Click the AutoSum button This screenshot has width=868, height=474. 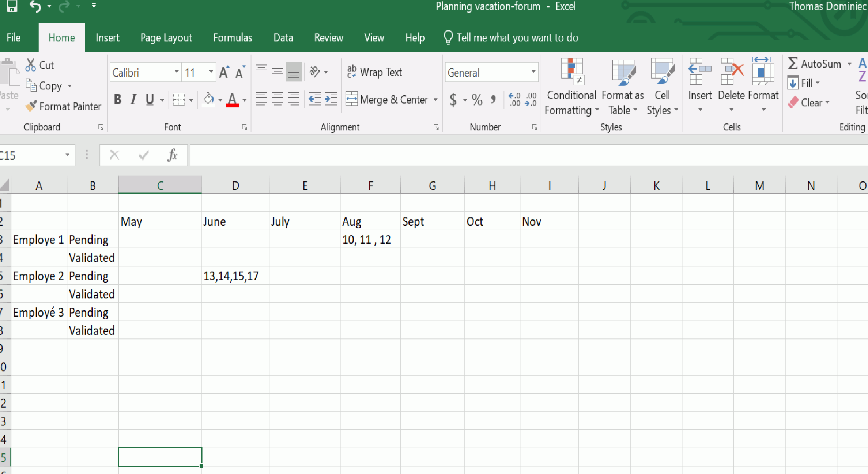tap(815, 64)
